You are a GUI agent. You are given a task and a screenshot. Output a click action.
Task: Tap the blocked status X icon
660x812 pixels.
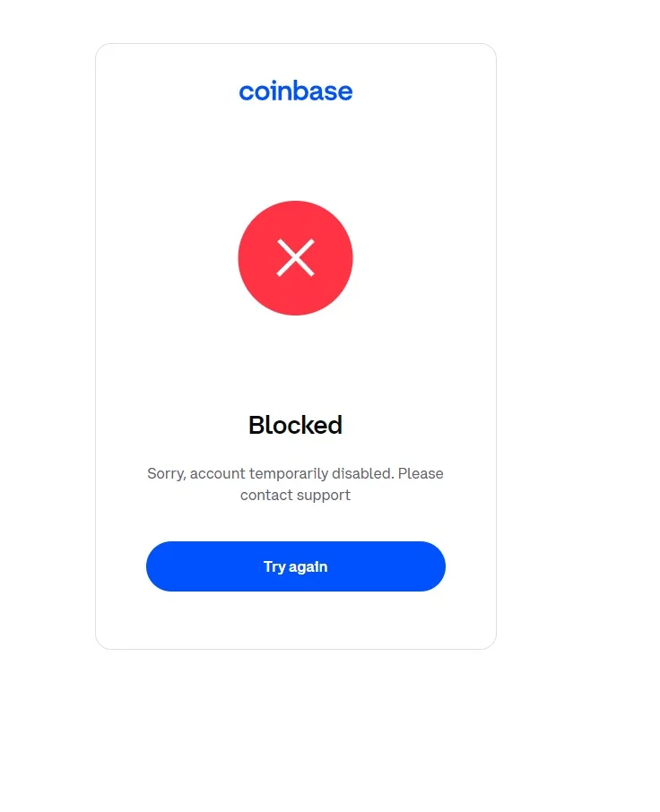point(295,257)
